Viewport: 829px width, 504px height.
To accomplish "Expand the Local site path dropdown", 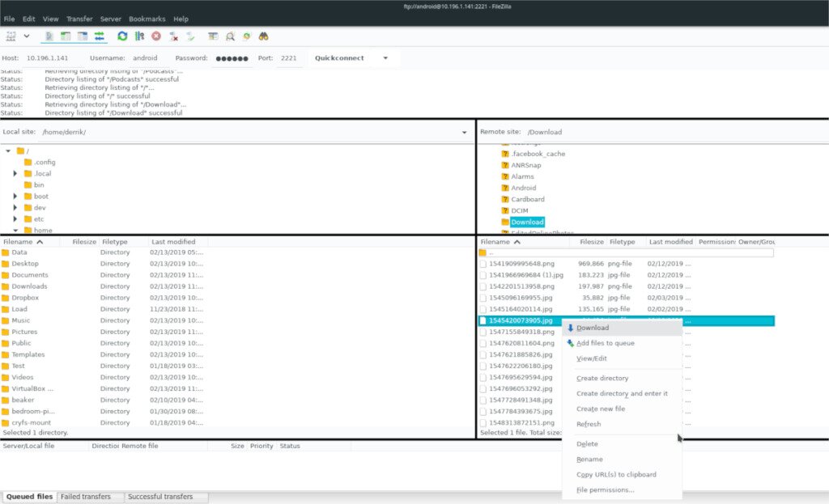I will [464, 132].
